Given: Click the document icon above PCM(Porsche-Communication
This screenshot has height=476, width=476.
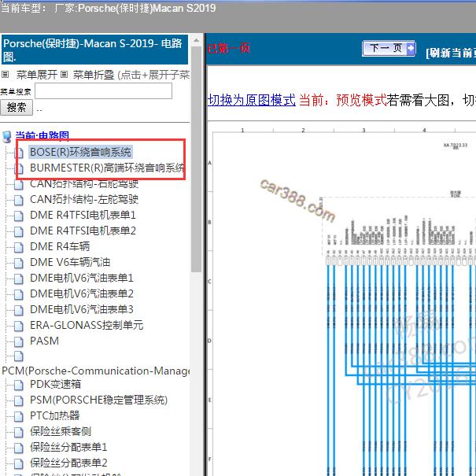Looking at the screenshot, I should pos(19,356).
